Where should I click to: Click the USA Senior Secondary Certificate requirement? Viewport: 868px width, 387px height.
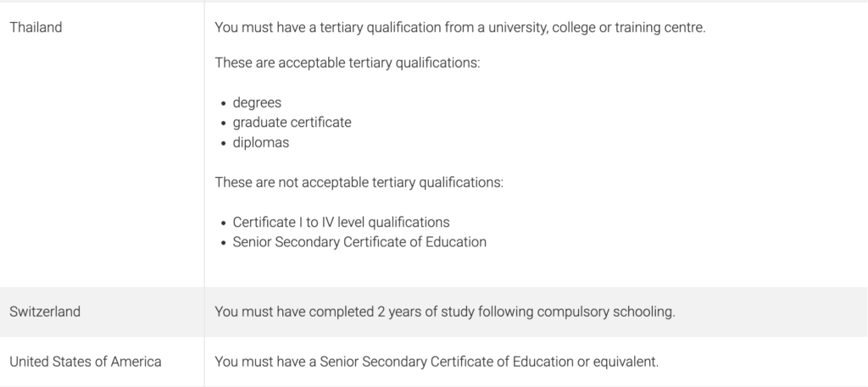437,362
